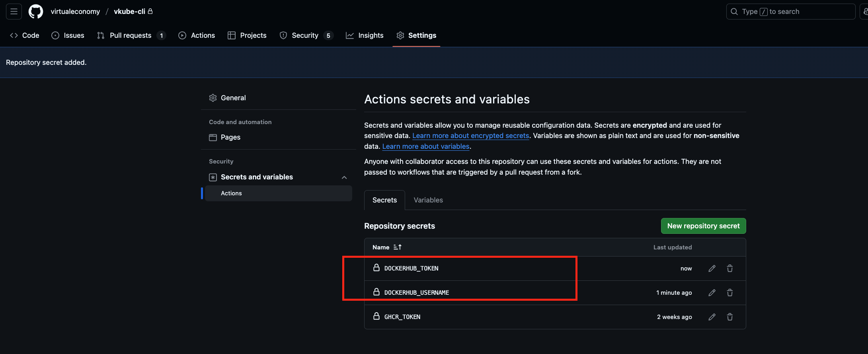This screenshot has height=354, width=868.
Task: Click the private lock icon after vkube-cli
Action: [150, 11]
